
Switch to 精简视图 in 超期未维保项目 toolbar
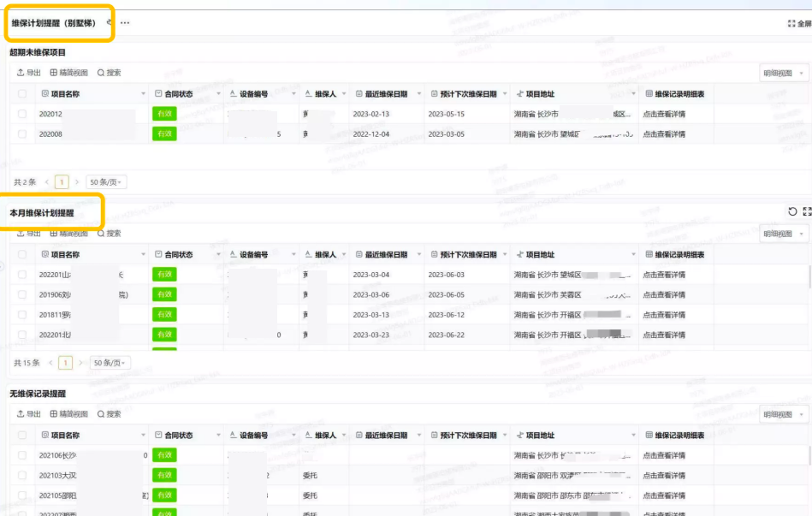[68, 73]
